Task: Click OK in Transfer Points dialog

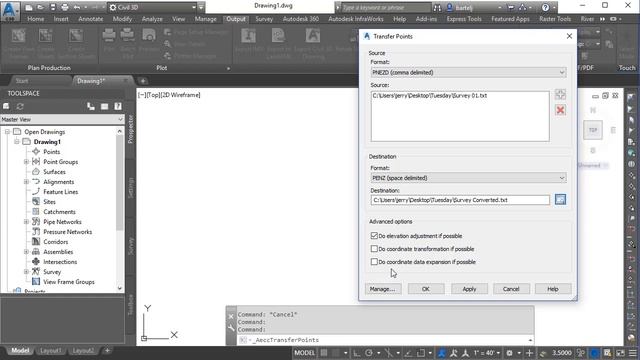Action: [426, 289]
